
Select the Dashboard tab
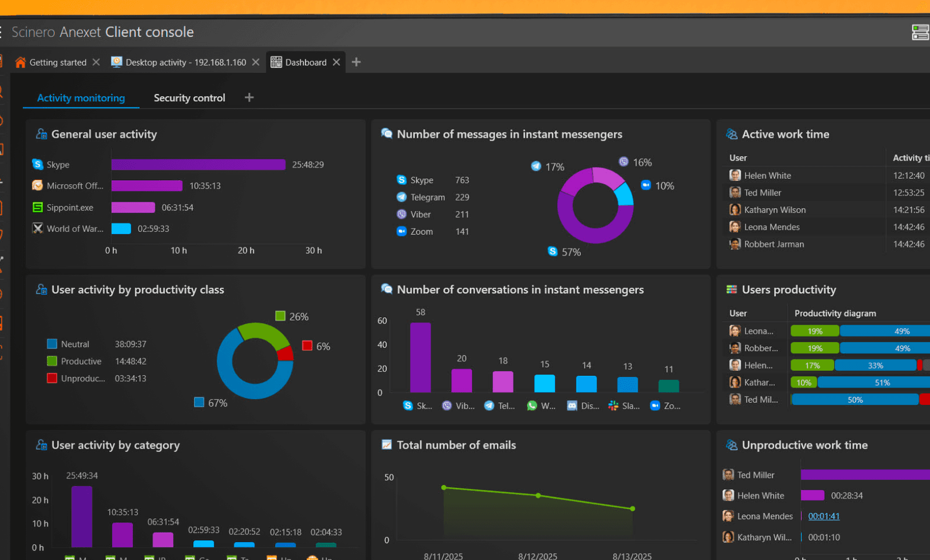[x=299, y=62]
